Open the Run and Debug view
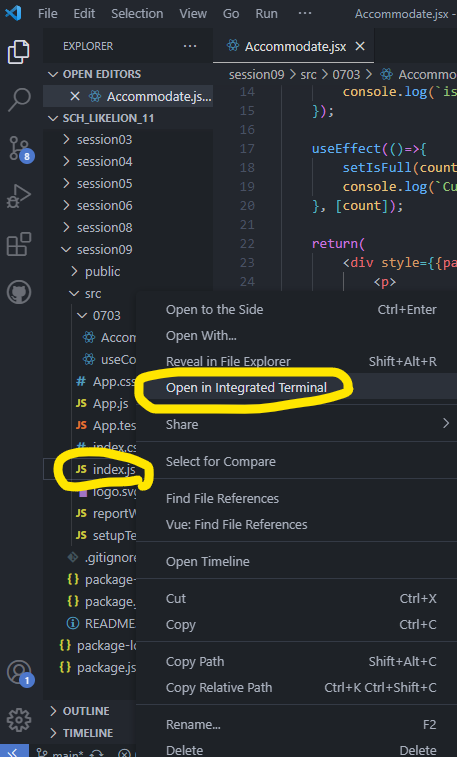This screenshot has width=457, height=757. [19, 196]
